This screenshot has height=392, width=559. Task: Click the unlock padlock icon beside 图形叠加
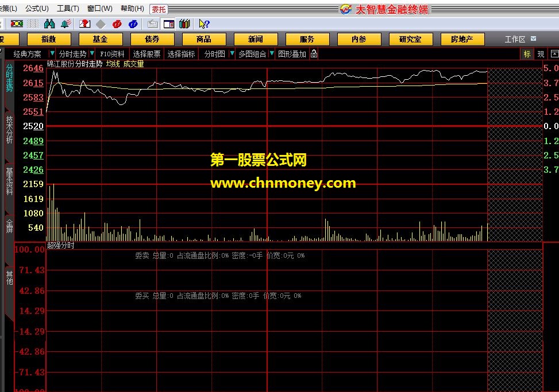pyautogui.click(x=314, y=54)
